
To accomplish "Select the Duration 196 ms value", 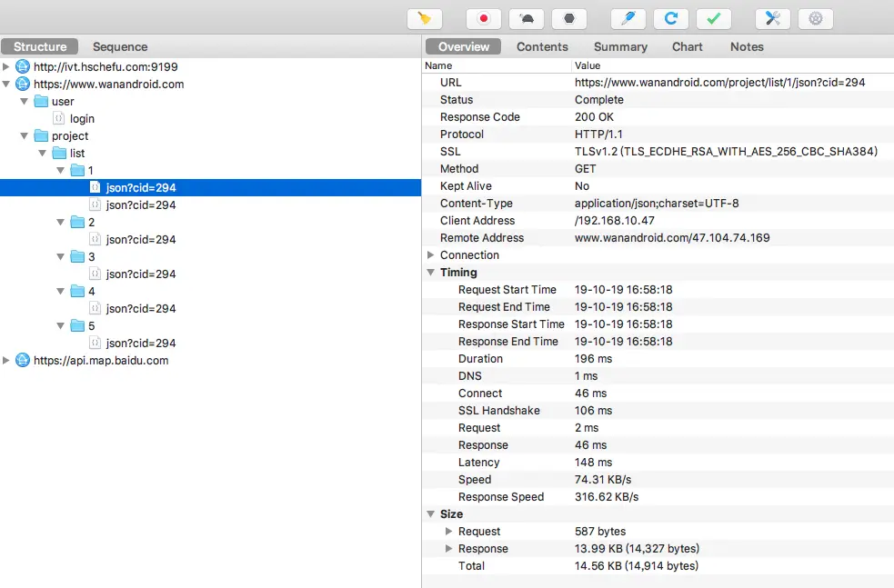I will coord(593,358).
